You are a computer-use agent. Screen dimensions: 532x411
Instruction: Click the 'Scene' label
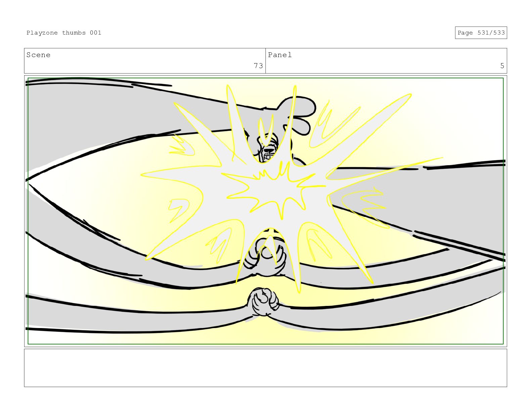[x=38, y=55]
